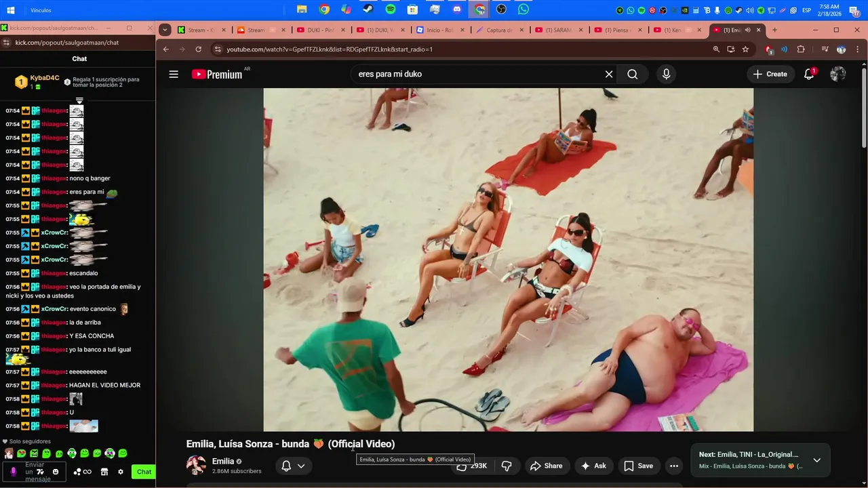Viewport: 868px width, 488px height.
Task: Dislike the bunda video
Action: [x=507, y=466]
